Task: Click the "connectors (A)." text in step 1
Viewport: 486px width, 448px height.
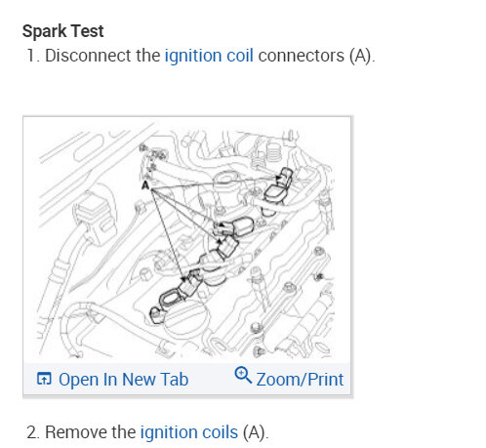Action: coord(316,56)
